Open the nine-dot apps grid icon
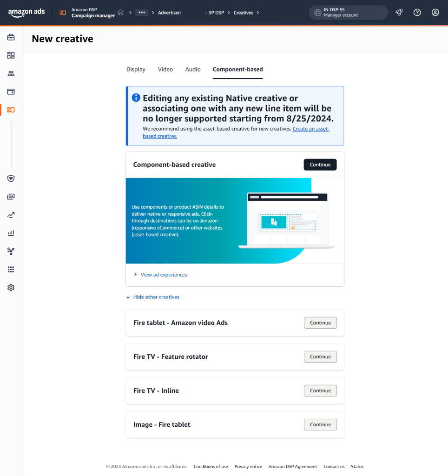448x476 pixels. [11, 269]
